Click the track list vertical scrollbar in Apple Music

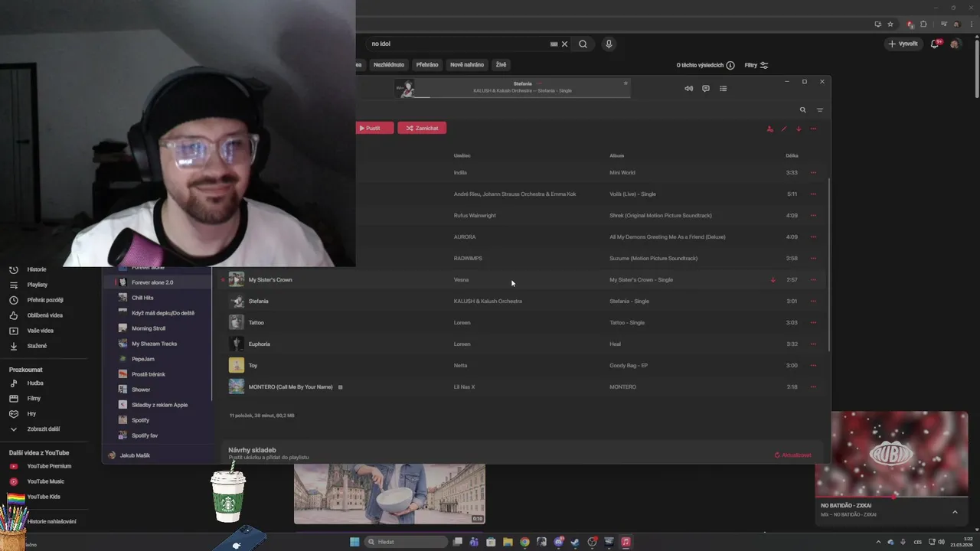828,264
